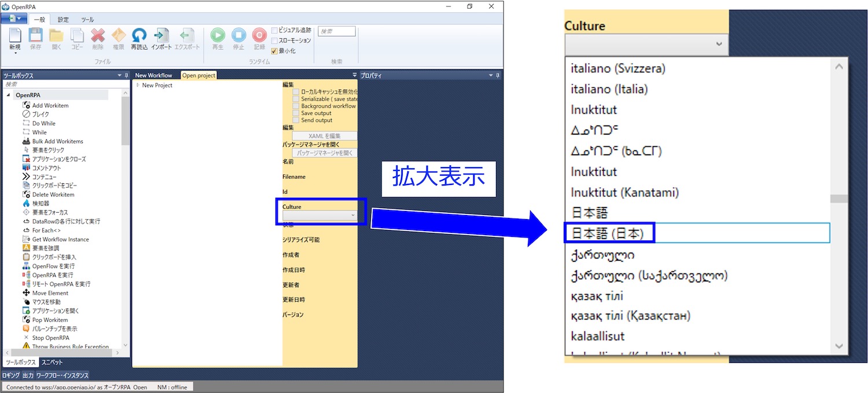Select the Do While activity icon
This screenshot has width=868, height=393.
[26, 123]
